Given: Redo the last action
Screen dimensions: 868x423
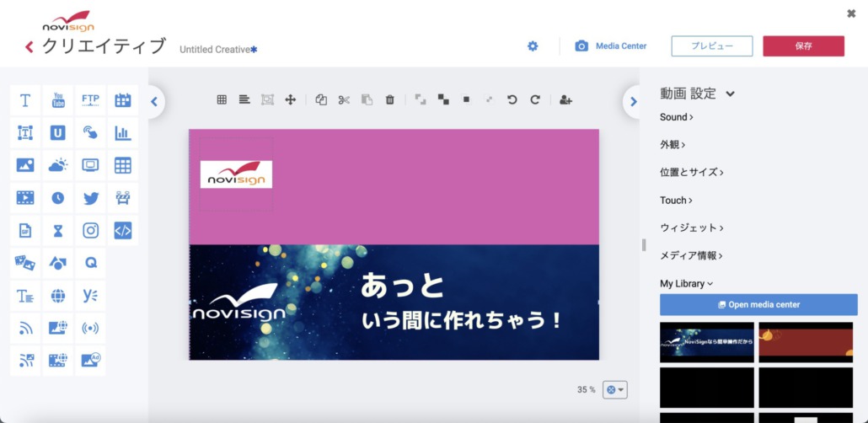Looking at the screenshot, I should 535,99.
